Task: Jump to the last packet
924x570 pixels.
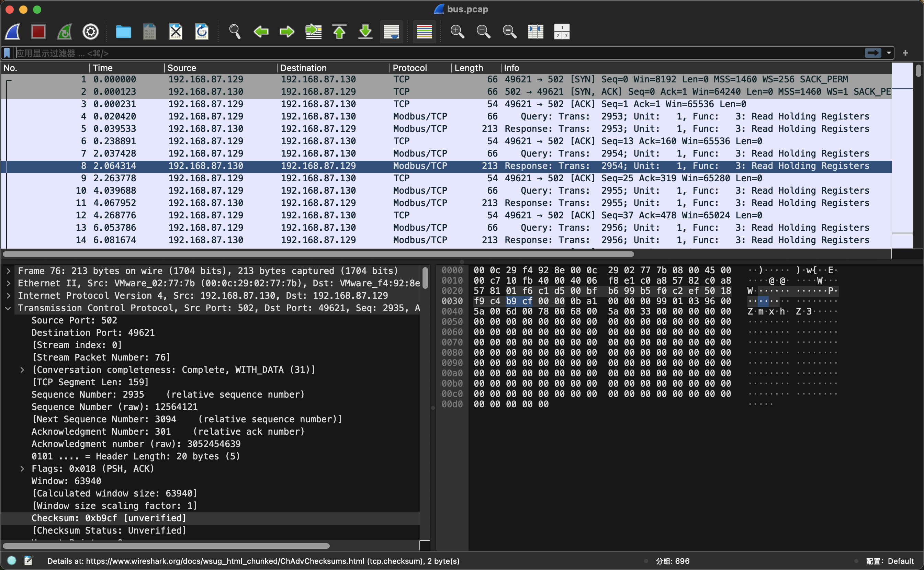Action: [x=365, y=32]
